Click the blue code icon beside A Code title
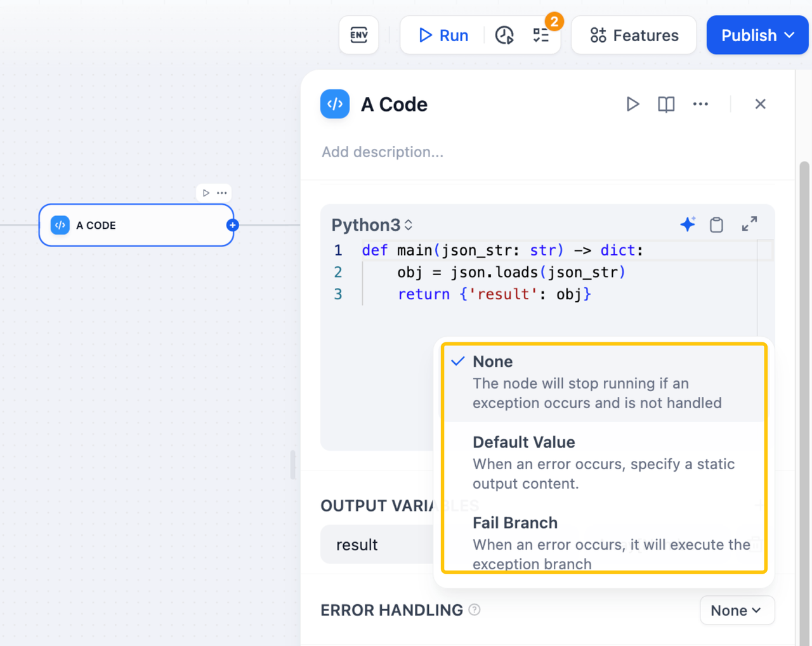The width and height of the screenshot is (812, 646). (x=335, y=104)
